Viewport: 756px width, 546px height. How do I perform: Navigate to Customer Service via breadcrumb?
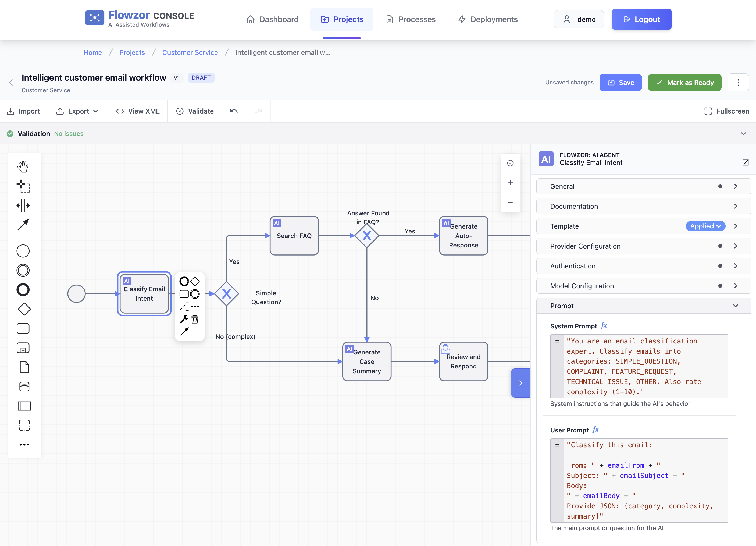tap(190, 52)
